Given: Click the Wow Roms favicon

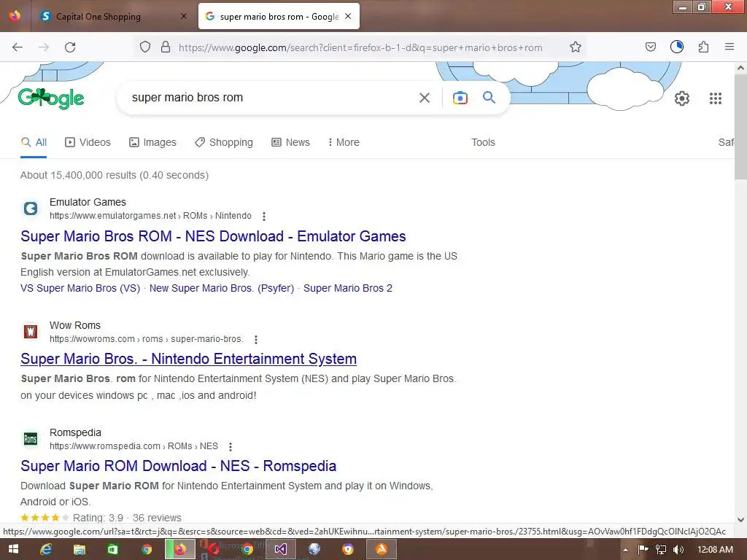Looking at the screenshot, I should (31, 332).
